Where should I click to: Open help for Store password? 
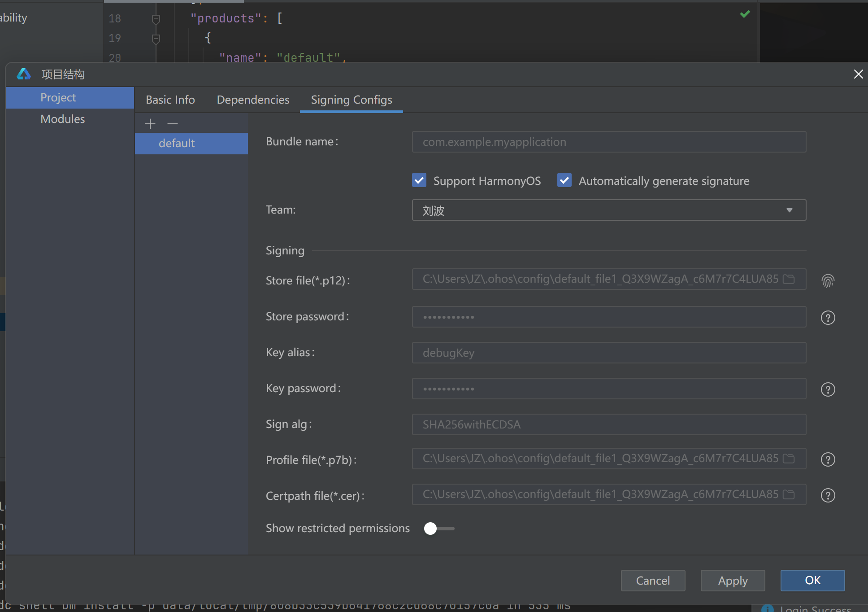pos(828,318)
